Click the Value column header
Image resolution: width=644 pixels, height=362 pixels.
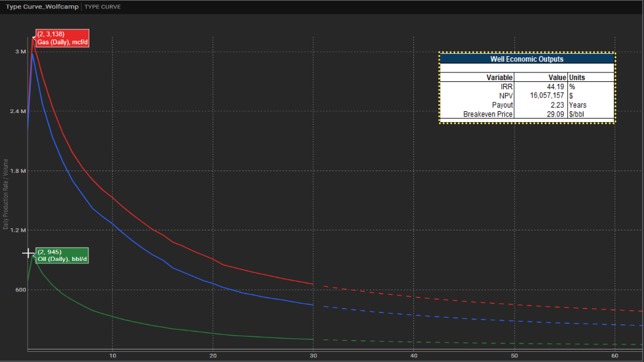557,78
